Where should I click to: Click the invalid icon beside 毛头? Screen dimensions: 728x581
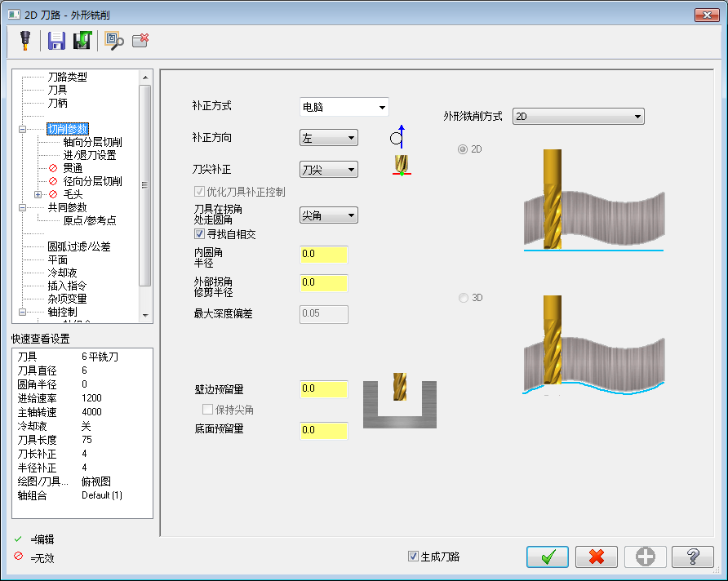tap(53, 194)
